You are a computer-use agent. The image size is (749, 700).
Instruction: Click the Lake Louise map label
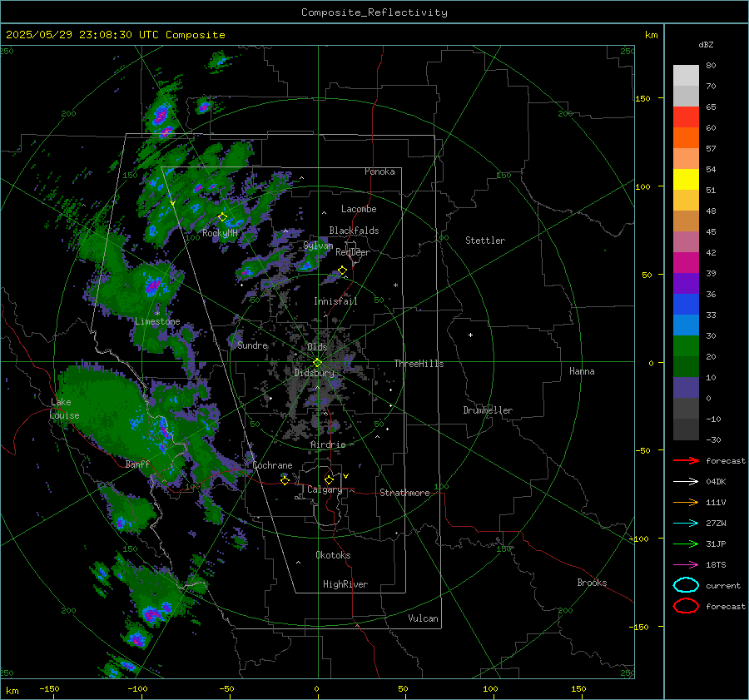(64, 409)
